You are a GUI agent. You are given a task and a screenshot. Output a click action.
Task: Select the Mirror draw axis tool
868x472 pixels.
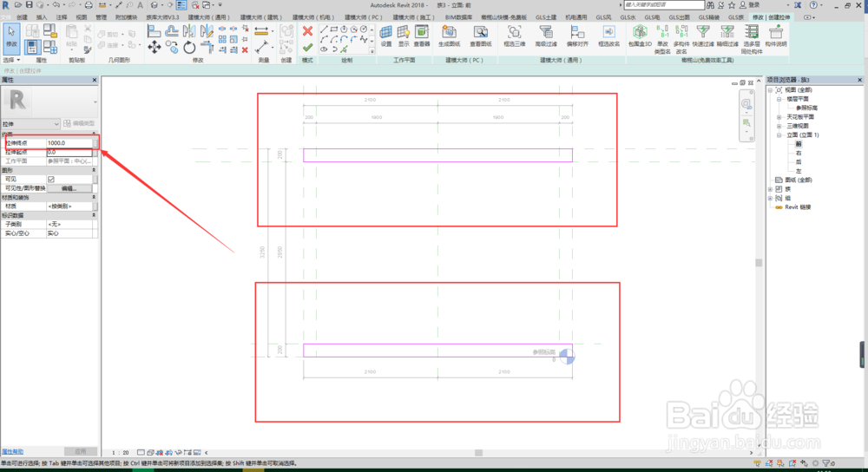point(207,31)
